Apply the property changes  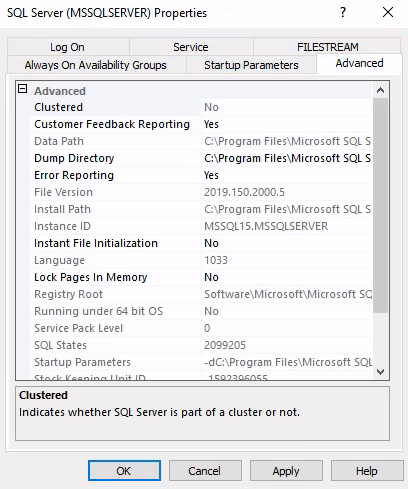(286, 471)
